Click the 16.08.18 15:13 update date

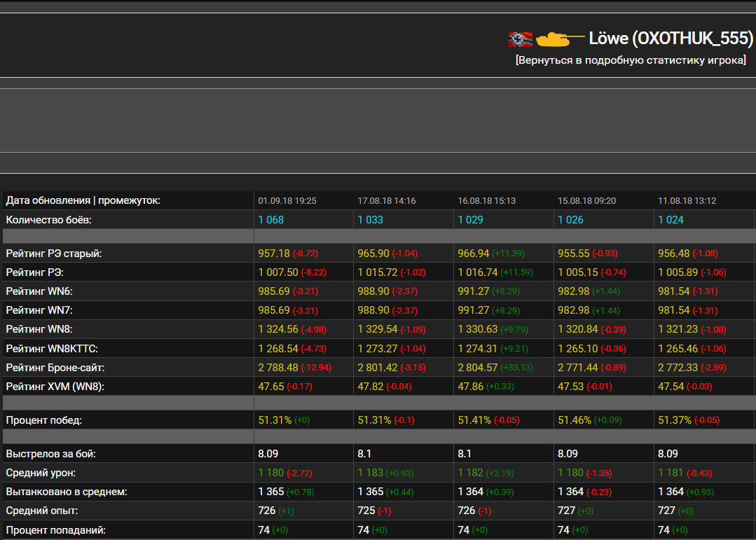pos(487,201)
